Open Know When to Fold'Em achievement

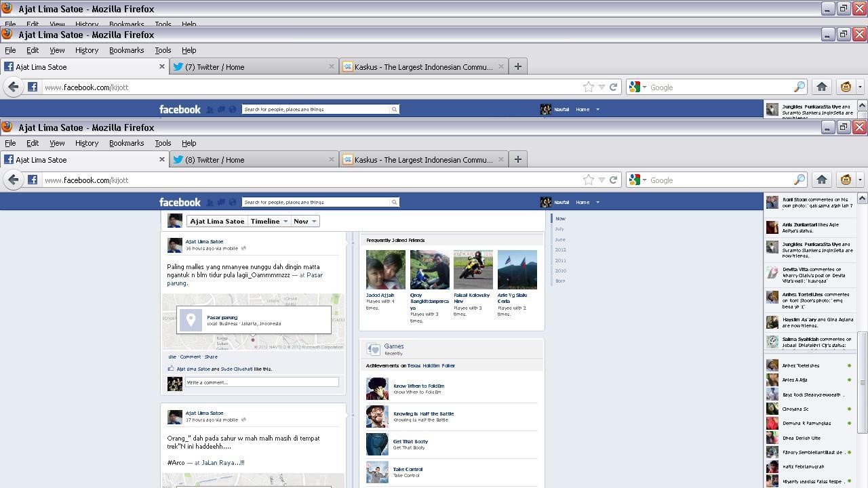coord(418,386)
